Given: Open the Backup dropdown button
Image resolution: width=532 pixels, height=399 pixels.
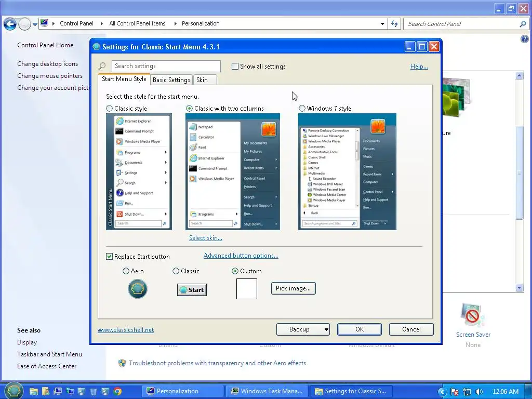Looking at the screenshot, I should click(303, 329).
